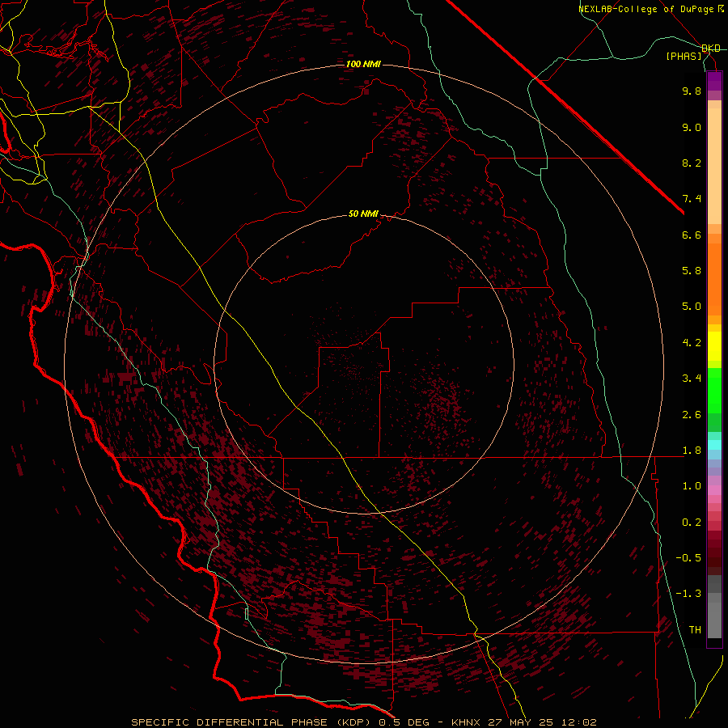The height and width of the screenshot is (728, 728).
Task: Click the 5.8 scale value
Action: pos(692,271)
